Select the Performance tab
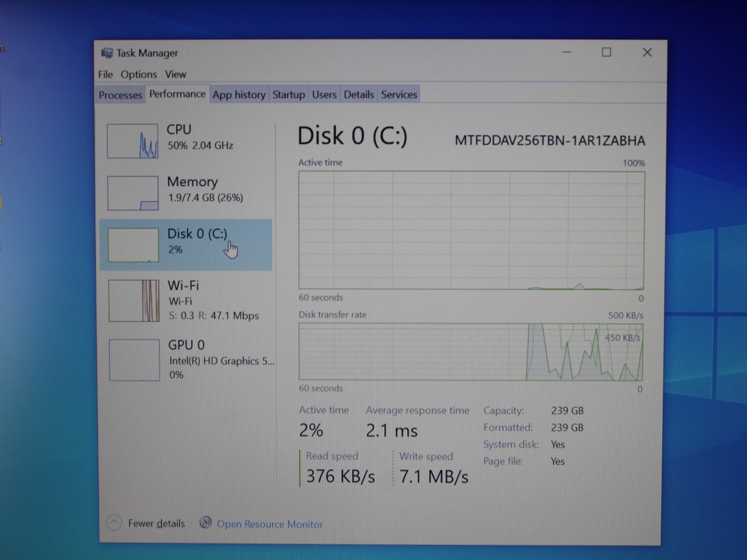Image resolution: width=747 pixels, height=560 pixels. [177, 94]
